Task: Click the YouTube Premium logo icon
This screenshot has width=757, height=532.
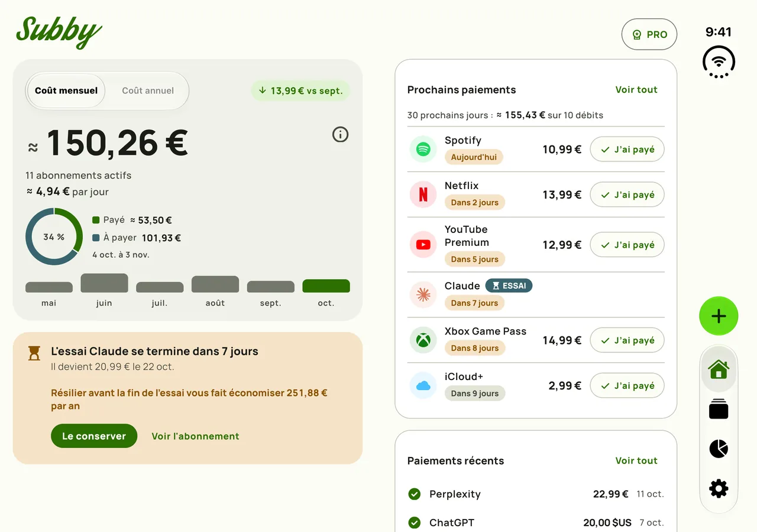Action: coord(423,245)
